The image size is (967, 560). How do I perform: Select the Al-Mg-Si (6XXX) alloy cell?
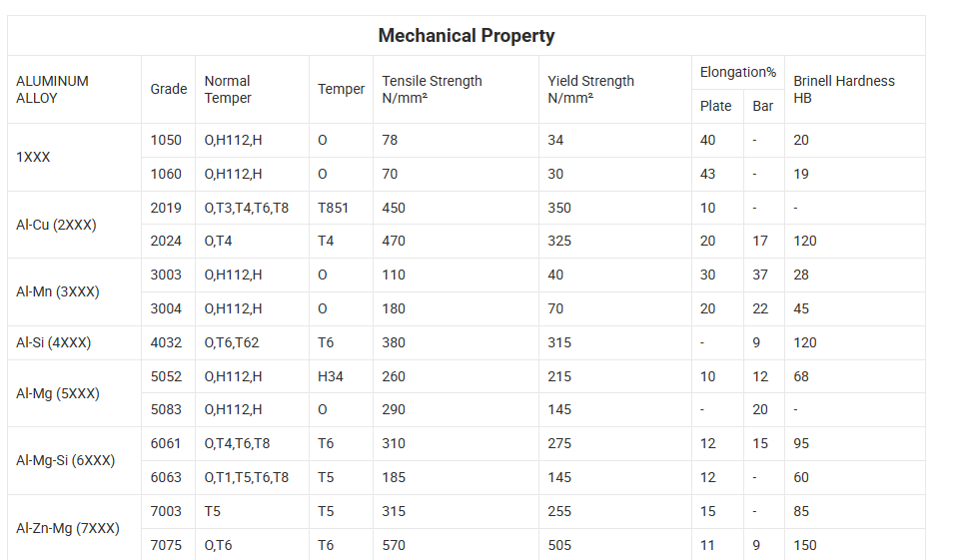(x=65, y=461)
